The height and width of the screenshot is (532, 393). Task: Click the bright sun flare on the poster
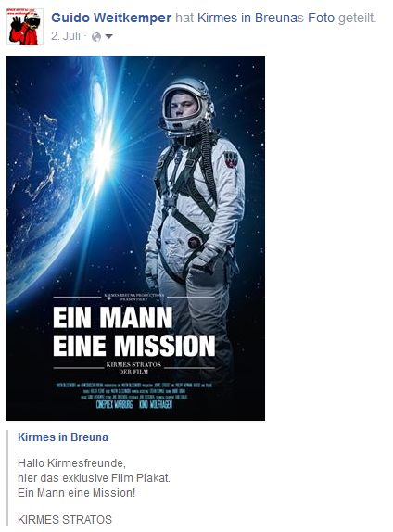[102, 156]
